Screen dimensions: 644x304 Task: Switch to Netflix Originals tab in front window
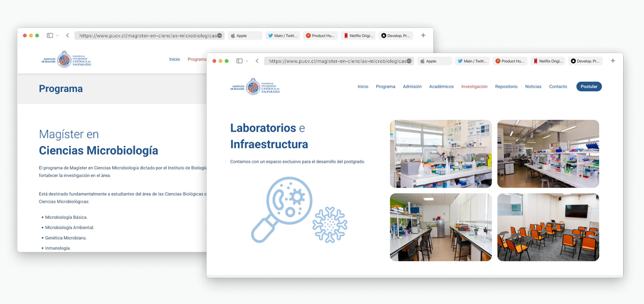pos(548,61)
